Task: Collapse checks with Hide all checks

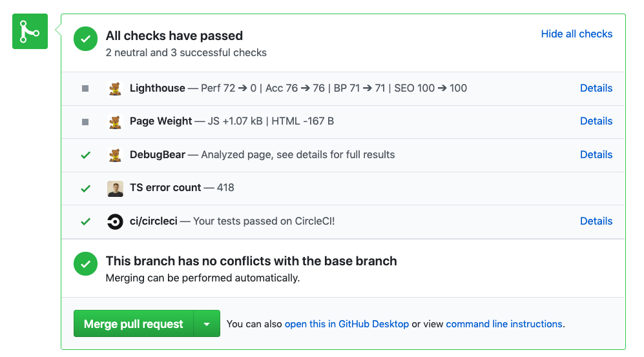Action: tap(577, 34)
